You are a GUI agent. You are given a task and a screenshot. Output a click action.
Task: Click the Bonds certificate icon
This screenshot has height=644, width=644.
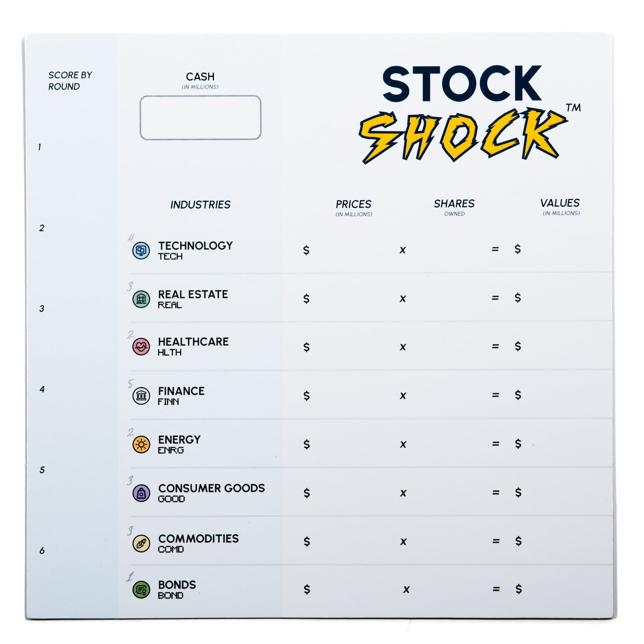pyautogui.click(x=141, y=590)
